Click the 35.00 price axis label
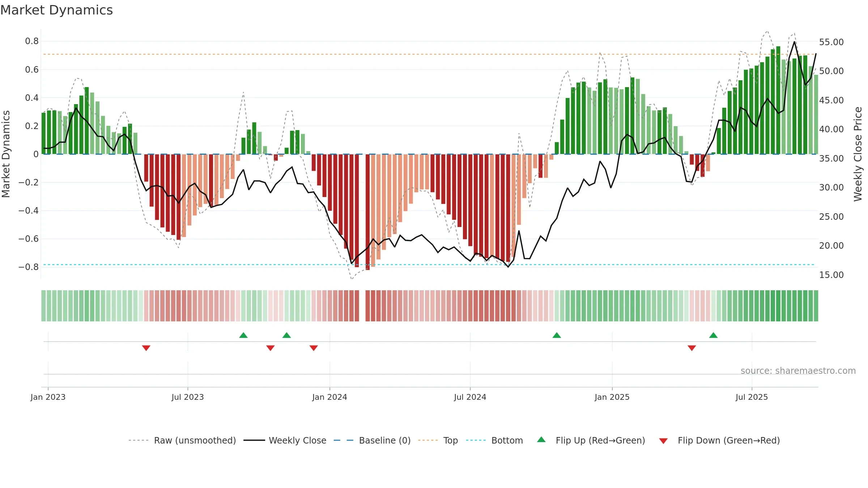868x488 pixels. point(831,159)
